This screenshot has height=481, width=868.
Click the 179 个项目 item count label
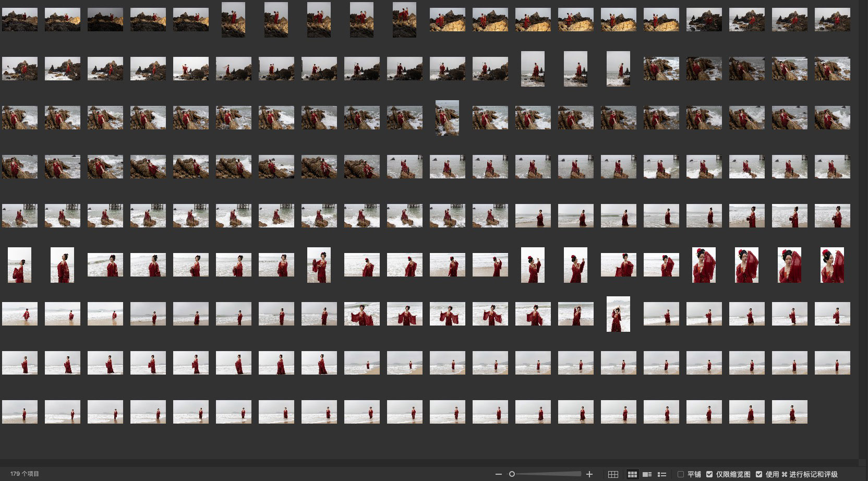point(25,474)
